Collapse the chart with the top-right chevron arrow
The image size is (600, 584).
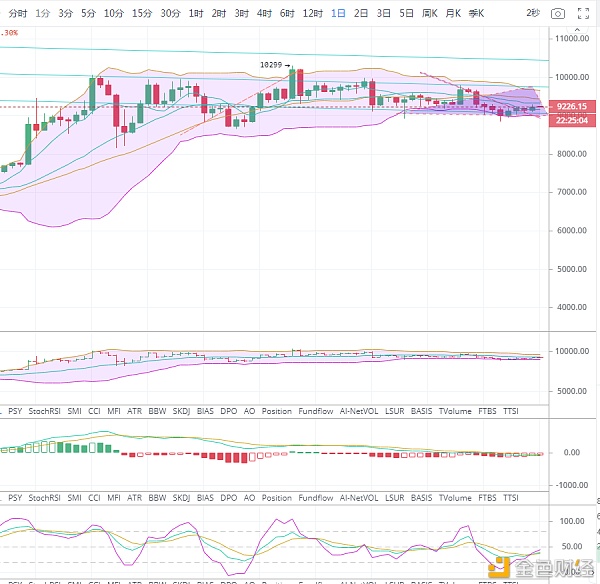click(577, 29)
